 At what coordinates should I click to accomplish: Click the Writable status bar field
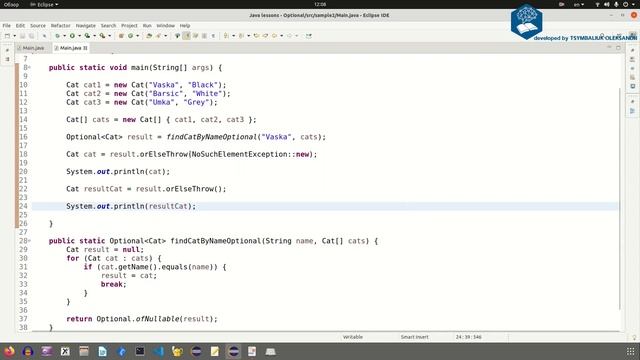[x=353, y=337]
